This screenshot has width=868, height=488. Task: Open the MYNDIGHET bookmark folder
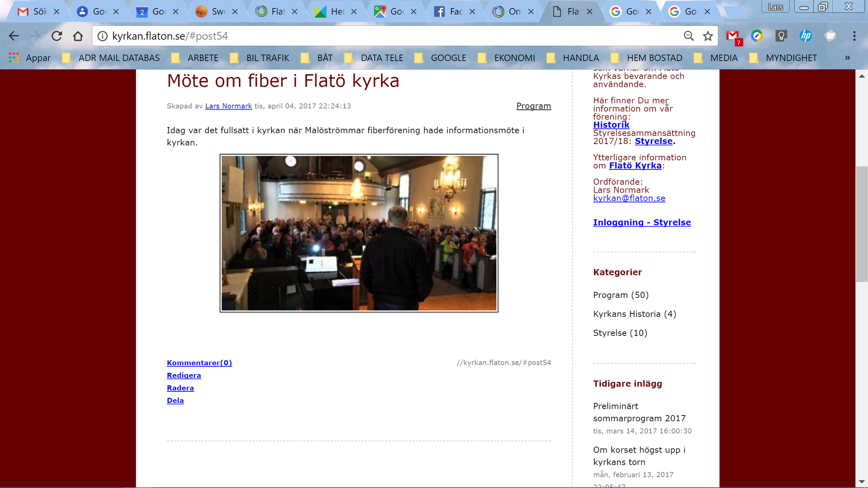coord(783,58)
